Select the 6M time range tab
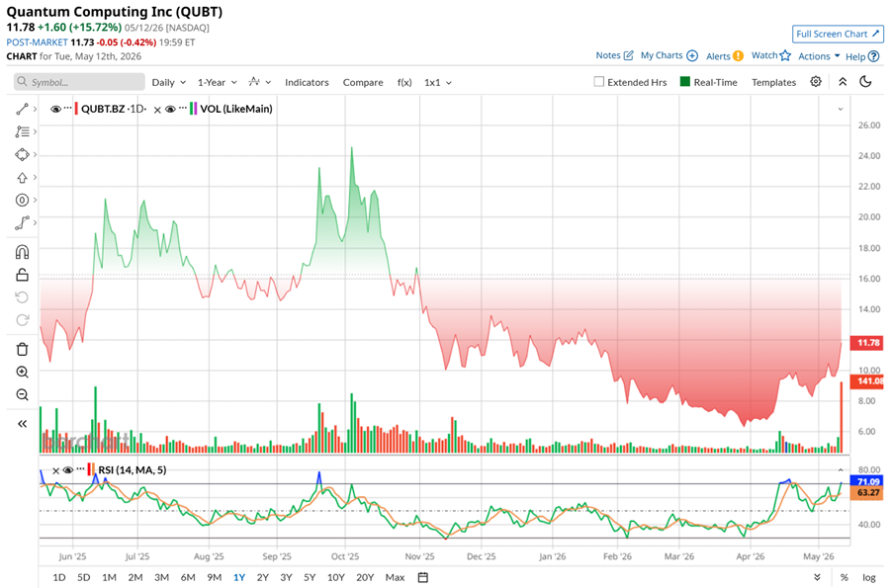The width and height of the screenshot is (892, 588). 188,577
